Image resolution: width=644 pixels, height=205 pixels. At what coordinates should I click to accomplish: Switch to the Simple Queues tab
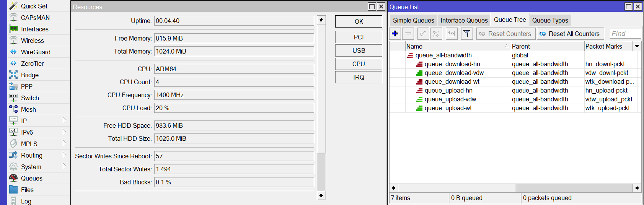[x=413, y=20]
